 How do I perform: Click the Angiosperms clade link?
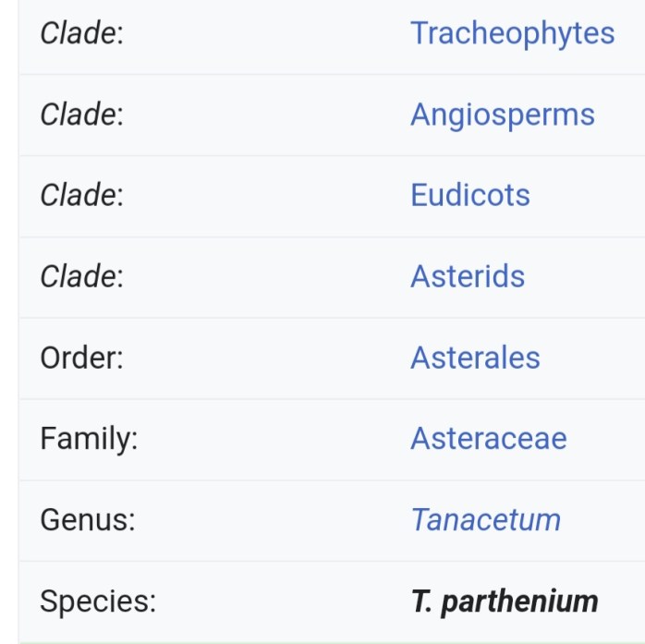tap(502, 115)
